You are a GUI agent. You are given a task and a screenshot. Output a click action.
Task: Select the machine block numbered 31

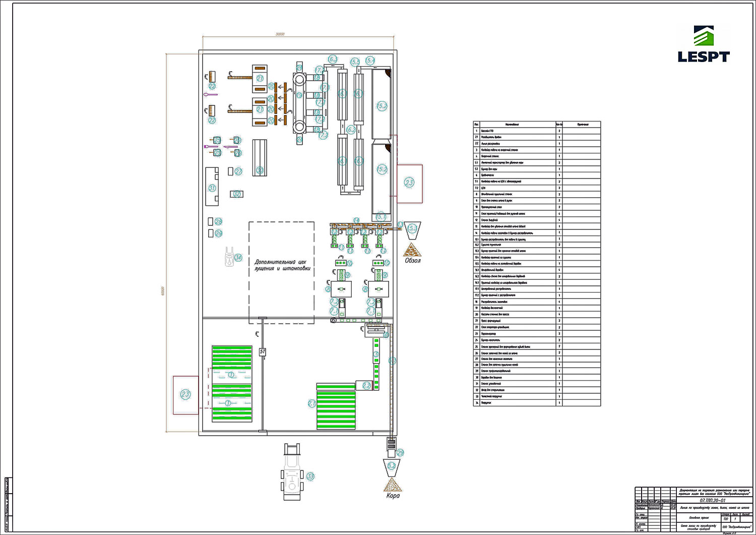coord(212,187)
